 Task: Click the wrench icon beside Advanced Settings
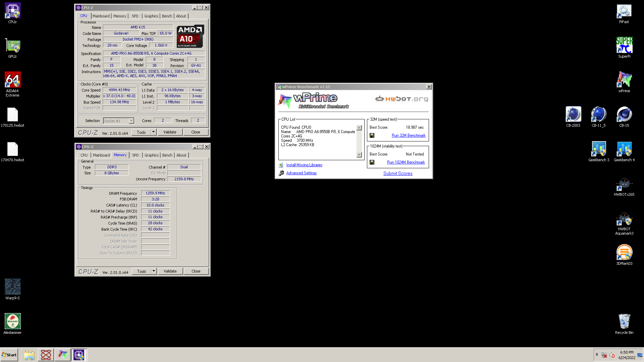tap(281, 173)
